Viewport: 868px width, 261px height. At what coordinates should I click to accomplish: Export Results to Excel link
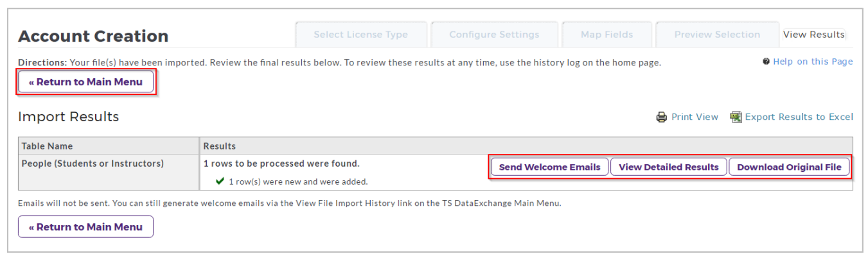[x=799, y=117]
